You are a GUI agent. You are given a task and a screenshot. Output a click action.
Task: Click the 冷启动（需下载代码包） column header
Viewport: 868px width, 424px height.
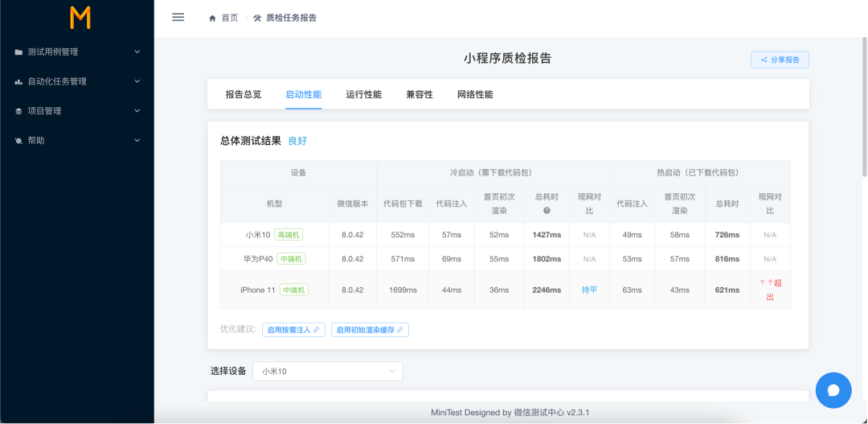(493, 172)
